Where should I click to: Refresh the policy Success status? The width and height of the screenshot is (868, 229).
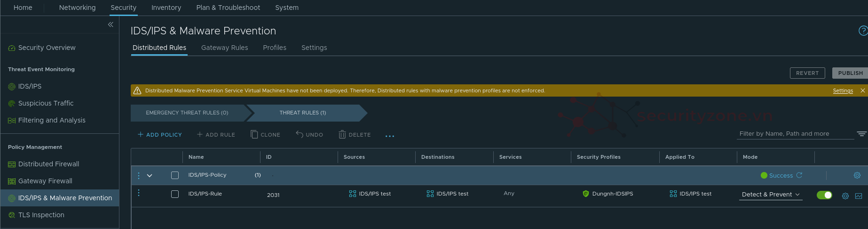(x=799, y=175)
